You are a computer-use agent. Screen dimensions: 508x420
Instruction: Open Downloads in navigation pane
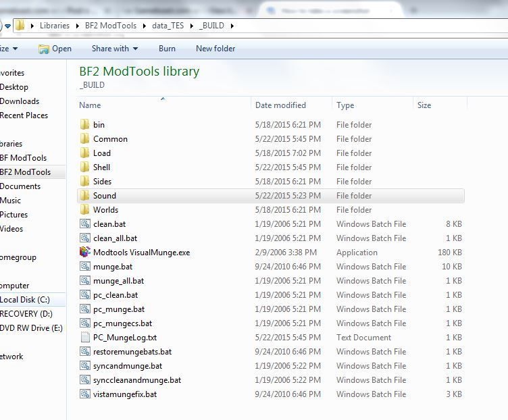[x=20, y=101]
